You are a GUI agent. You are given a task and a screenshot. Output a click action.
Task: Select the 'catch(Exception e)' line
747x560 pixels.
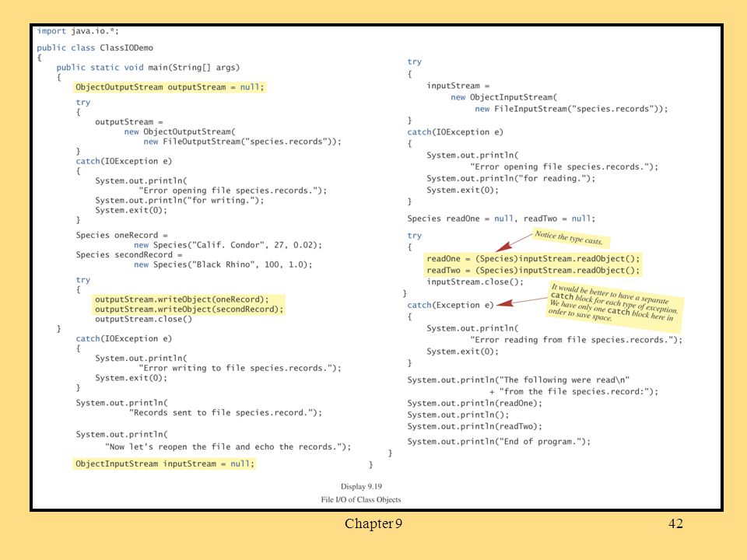(x=451, y=305)
